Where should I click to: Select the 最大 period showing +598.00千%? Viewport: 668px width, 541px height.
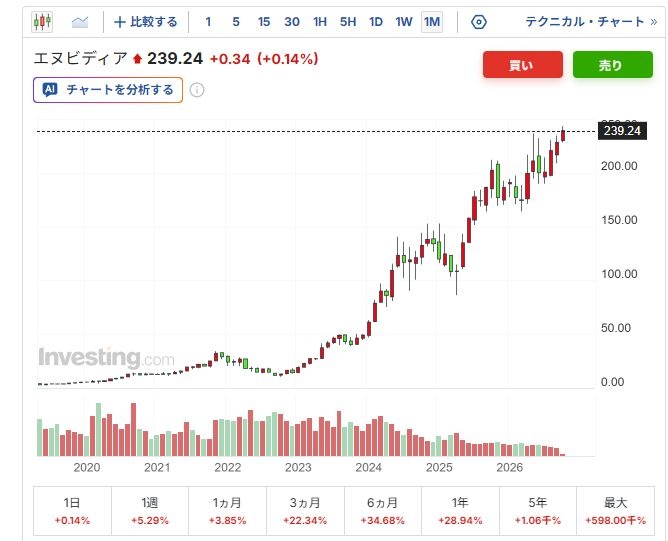(x=616, y=511)
